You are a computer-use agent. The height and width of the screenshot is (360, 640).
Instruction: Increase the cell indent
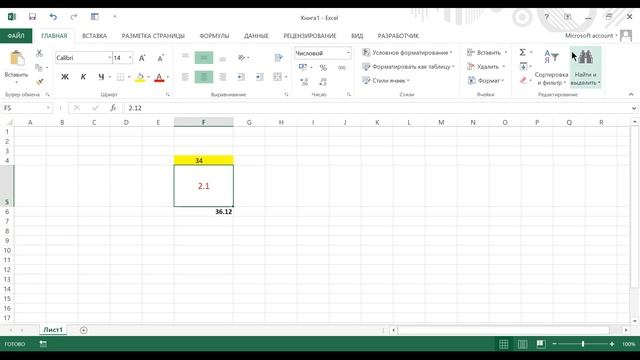point(260,77)
